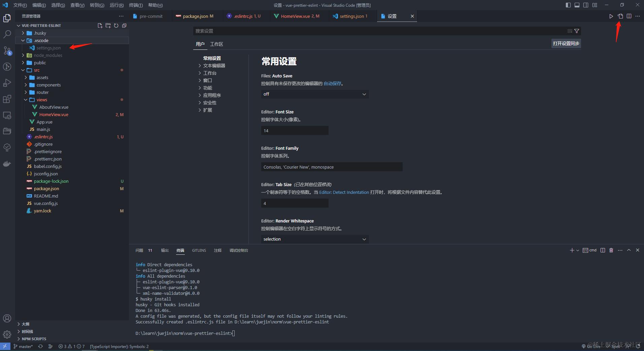Refresh the Explorer file tree
Viewport: 644px width, 351px height.
click(116, 26)
